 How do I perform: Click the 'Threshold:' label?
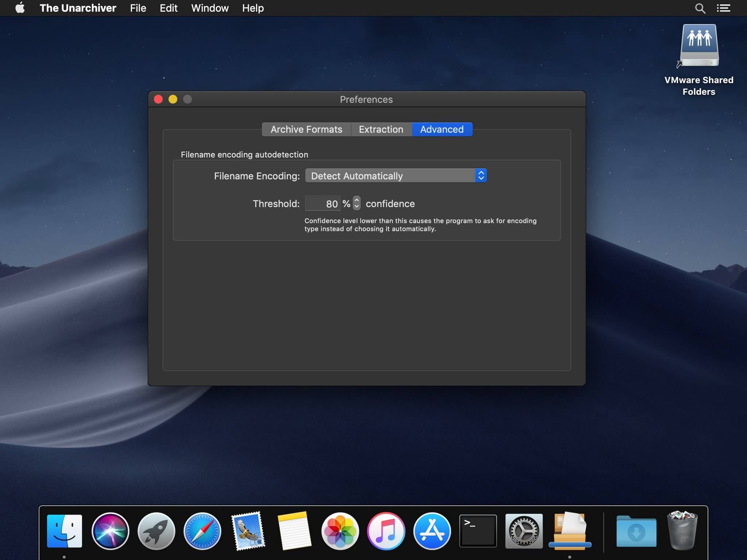pyautogui.click(x=276, y=203)
